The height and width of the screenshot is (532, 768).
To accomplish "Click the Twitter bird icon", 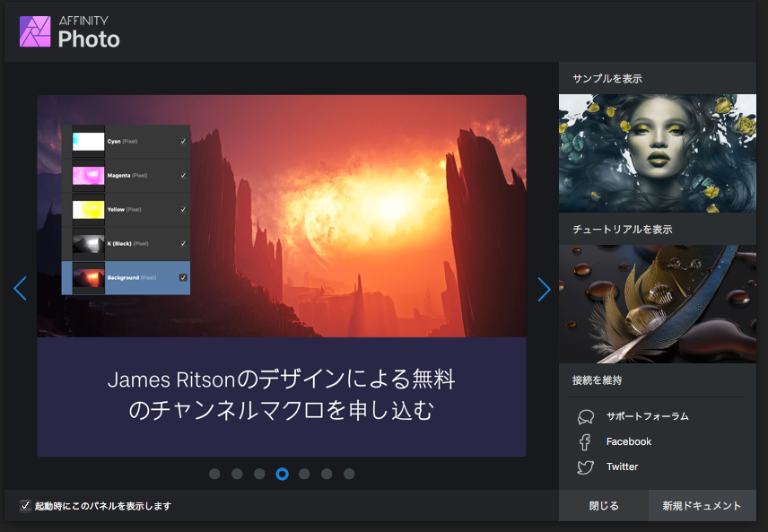I will pos(586,467).
